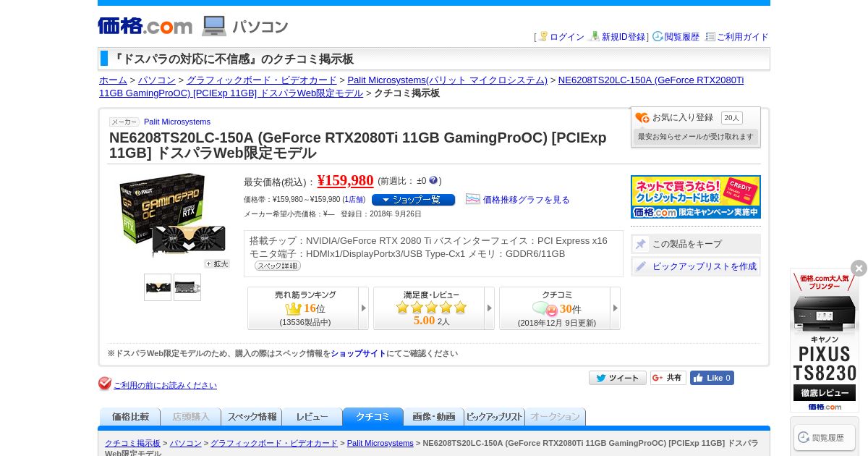Click the pin keep icon

pyautogui.click(x=641, y=244)
